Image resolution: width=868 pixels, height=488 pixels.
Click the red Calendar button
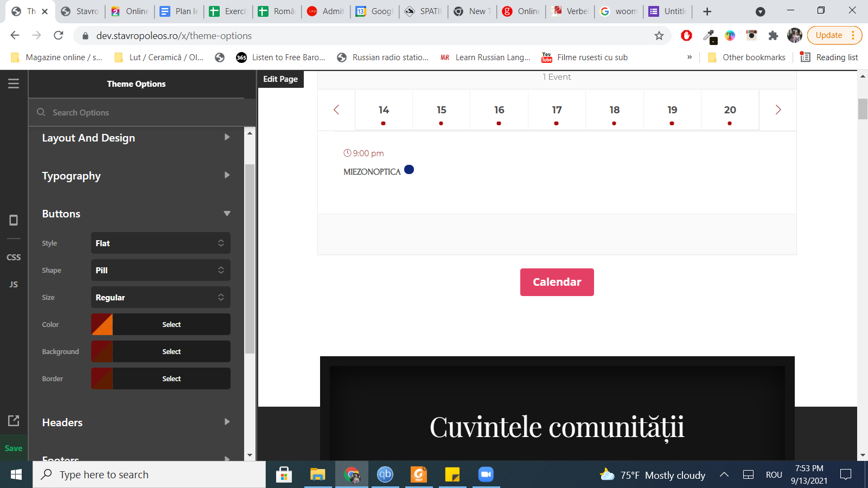[557, 282]
